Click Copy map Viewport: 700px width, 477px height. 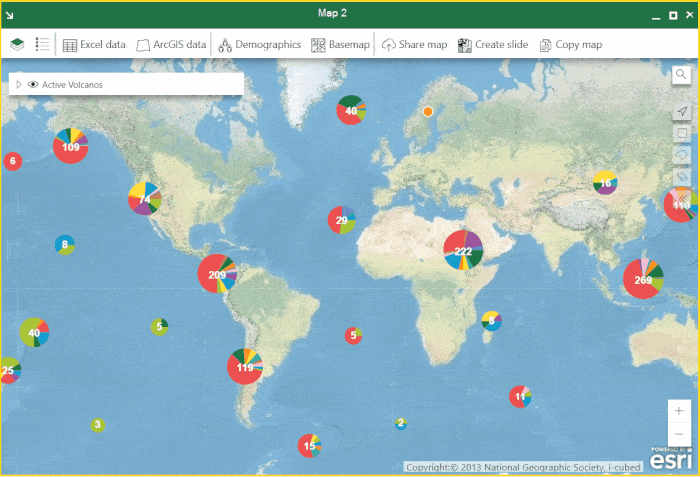pos(571,45)
